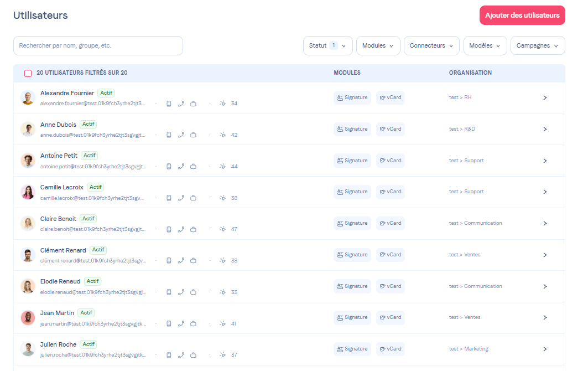Image resolution: width=588 pixels, height=371 pixels.
Task: Tick the select-all users checkbox
Action: [28, 73]
